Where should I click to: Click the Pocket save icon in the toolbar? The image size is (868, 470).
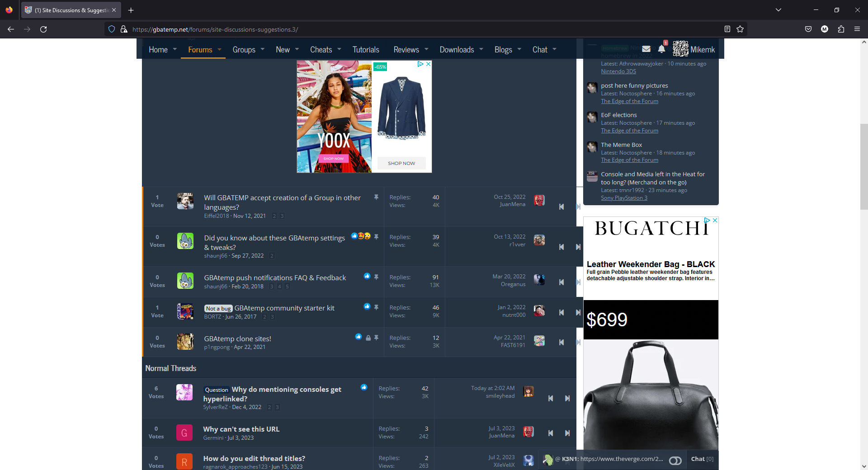[808, 29]
